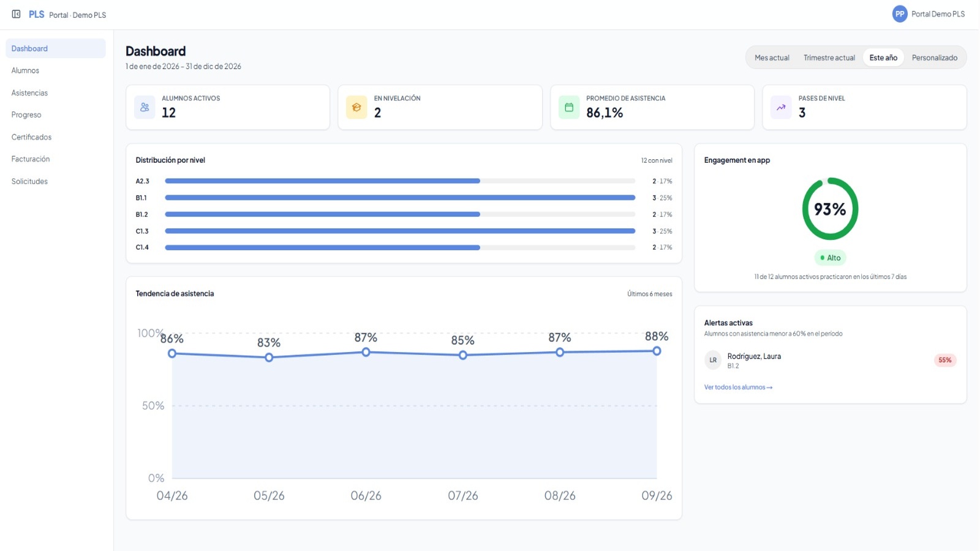Click the 12 con nivel label
The image size is (980, 551).
[657, 160]
